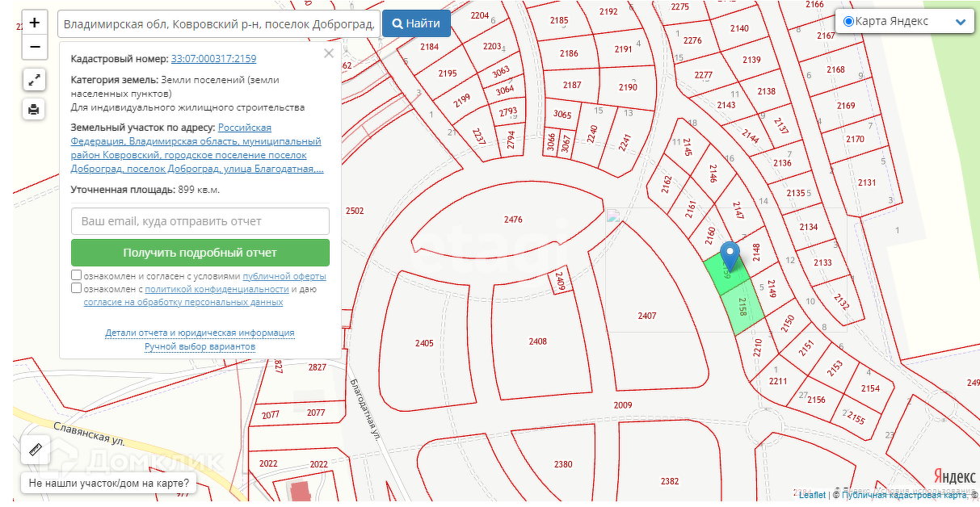Click the Найти search button
980x507 pixels.
pos(416,23)
